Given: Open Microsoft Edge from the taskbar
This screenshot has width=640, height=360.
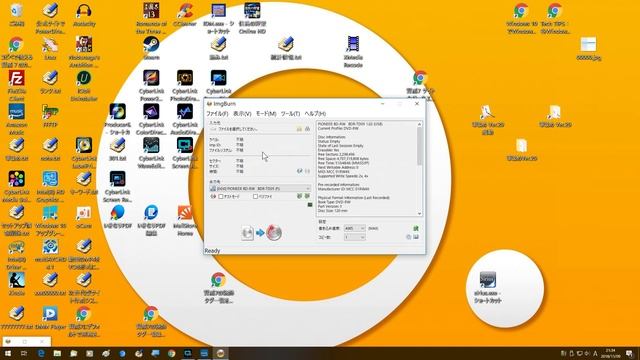Looking at the screenshot, I should point(41,353).
